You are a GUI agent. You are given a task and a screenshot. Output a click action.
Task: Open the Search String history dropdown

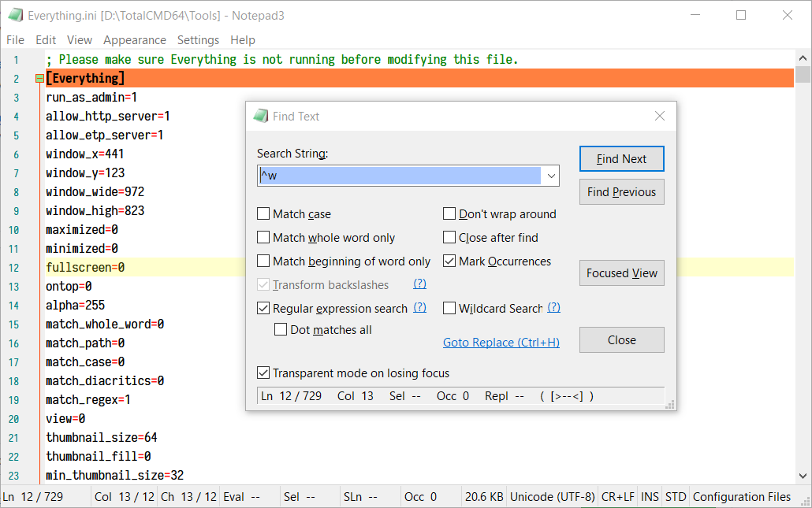(x=551, y=175)
